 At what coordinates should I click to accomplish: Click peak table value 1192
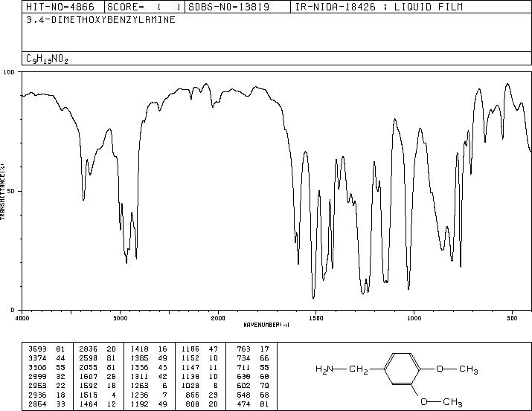click(139, 404)
